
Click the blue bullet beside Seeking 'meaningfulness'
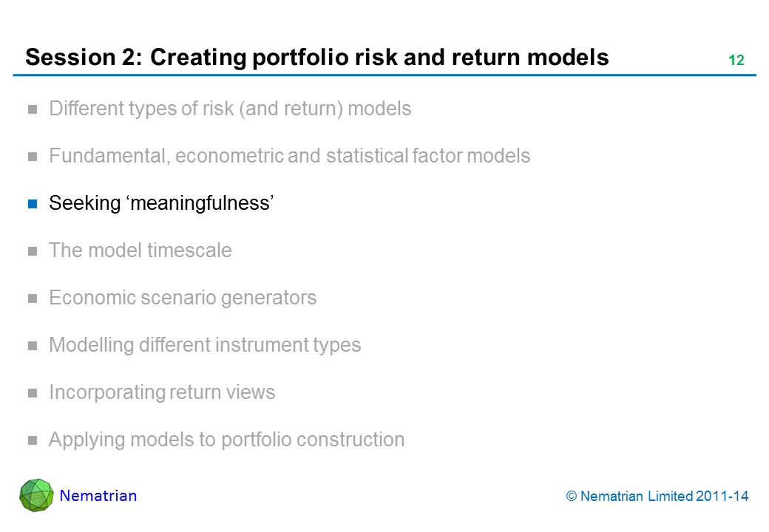pos(33,204)
